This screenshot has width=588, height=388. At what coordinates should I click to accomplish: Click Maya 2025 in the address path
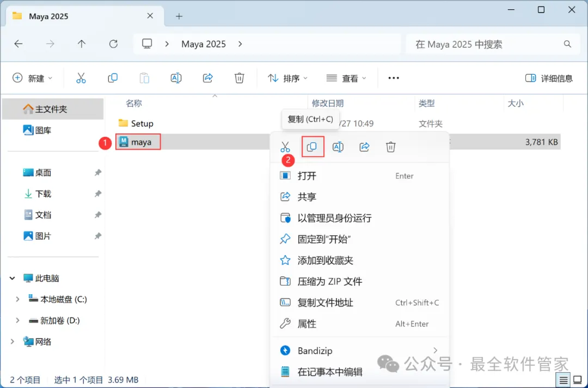(x=204, y=44)
